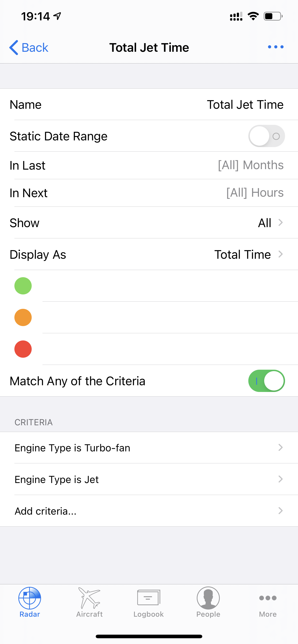
Task: Open Engine Type is Turbo-fan criterion
Action: pyautogui.click(x=149, y=448)
